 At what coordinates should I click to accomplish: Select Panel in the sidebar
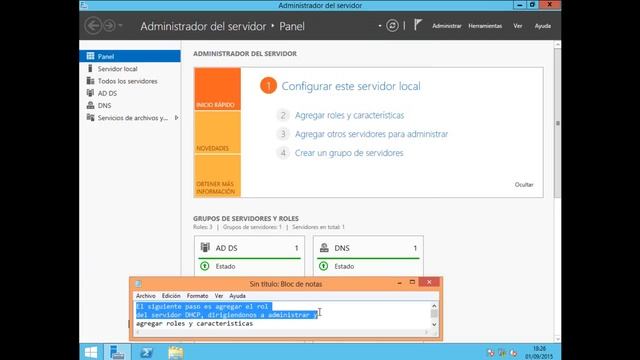pos(130,56)
